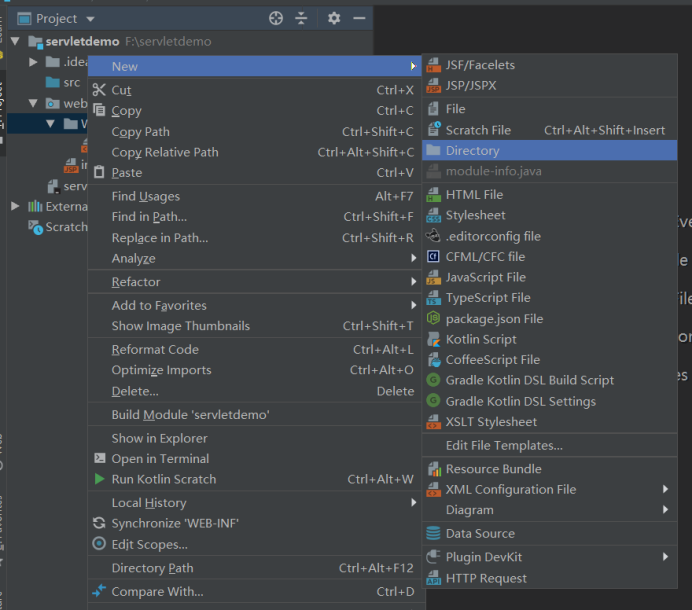Viewport: 692px width, 610px height.
Task: Choose Optimize Imports
Action: click(255, 370)
